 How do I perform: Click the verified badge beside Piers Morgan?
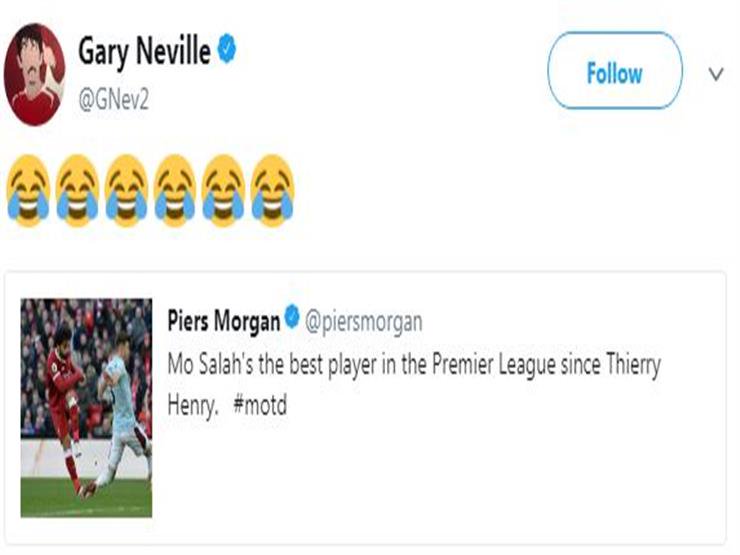(291, 319)
